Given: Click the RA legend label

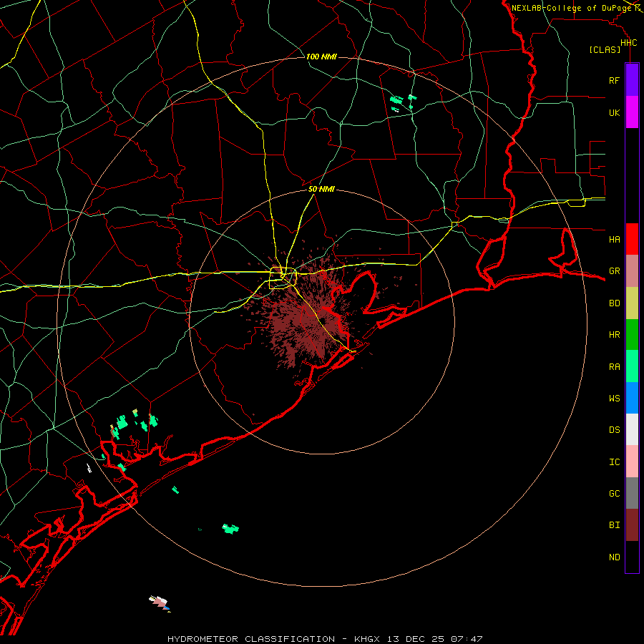Looking at the screenshot, I should [x=614, y=367].
